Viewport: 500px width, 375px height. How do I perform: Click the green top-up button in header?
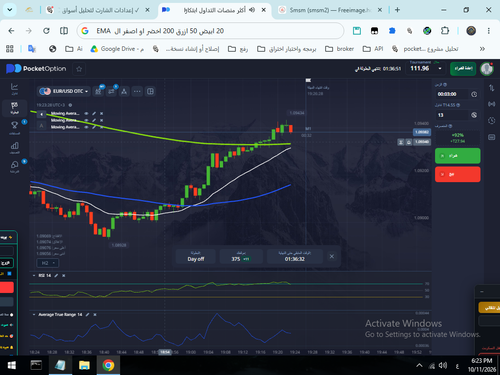pos(463,69)
